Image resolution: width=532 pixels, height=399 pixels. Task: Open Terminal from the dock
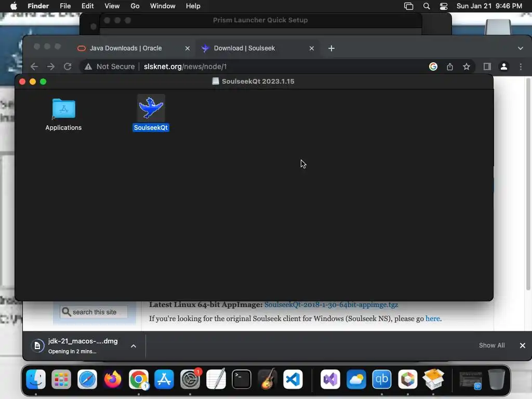(242, 379)
